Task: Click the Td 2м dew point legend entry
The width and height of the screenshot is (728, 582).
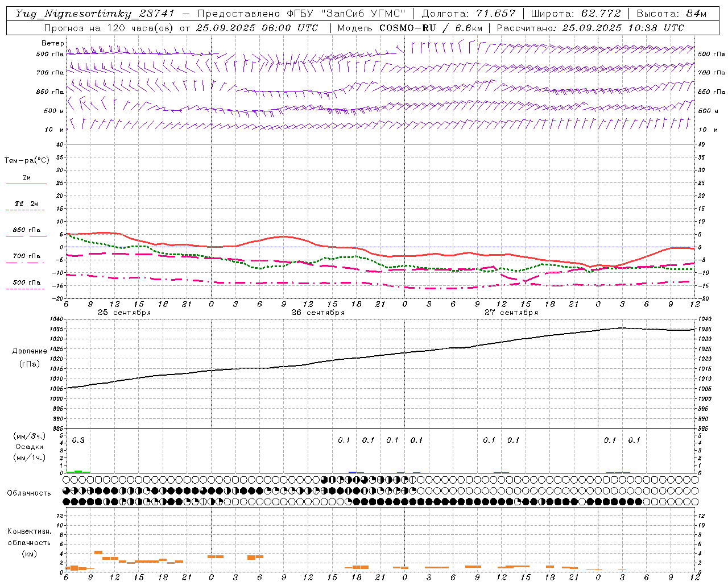Action: (26, 203)
